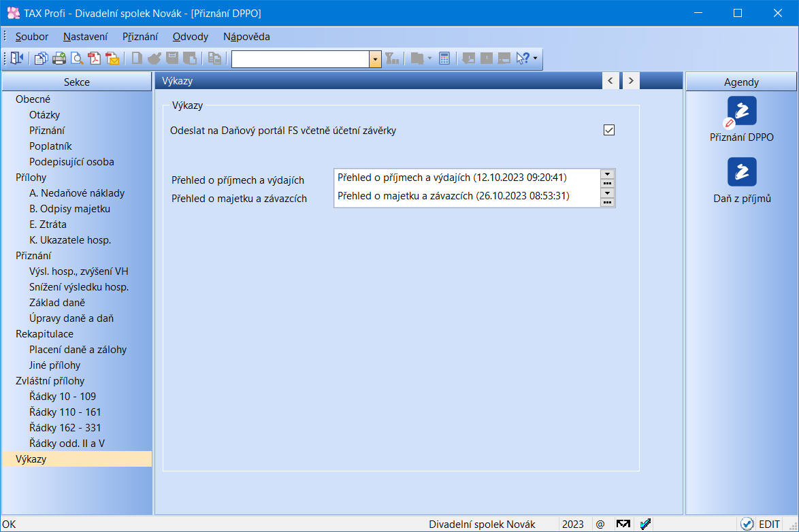This screenshot has width=799, height=532.
Task: Go to next section arrow button
Action: click(x=631, y=80)
